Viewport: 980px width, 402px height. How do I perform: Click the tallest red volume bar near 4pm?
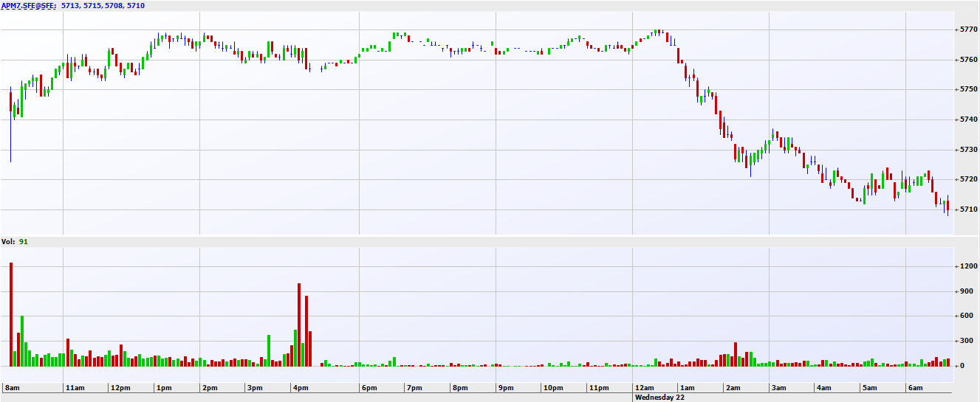[299, 325]
